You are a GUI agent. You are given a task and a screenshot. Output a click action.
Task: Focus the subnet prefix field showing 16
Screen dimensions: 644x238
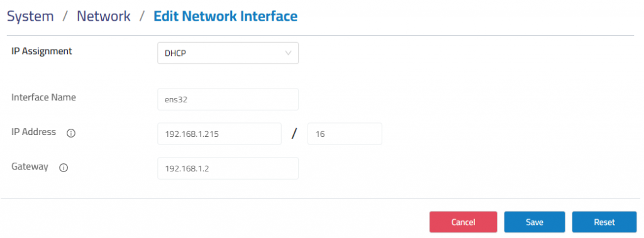pos(345,134)
